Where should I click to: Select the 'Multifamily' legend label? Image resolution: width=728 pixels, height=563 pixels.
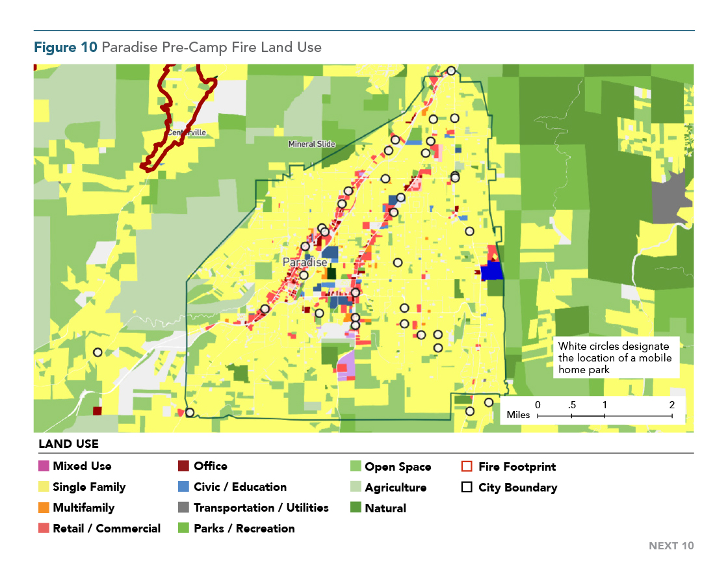tap(84, 508)
